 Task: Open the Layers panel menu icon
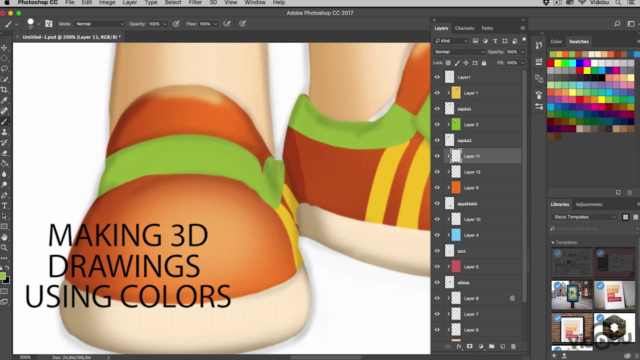(x=523, y=28)
